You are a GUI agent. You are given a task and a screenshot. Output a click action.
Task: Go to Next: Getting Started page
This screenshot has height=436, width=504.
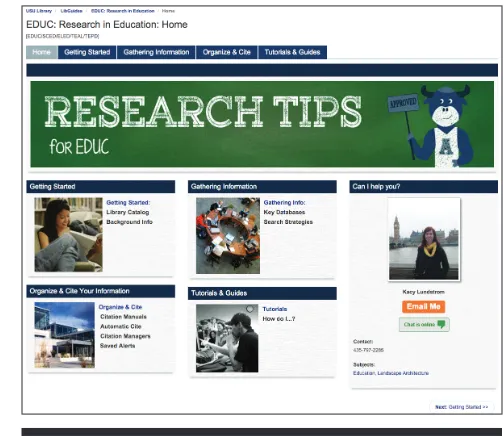(462, 407)
